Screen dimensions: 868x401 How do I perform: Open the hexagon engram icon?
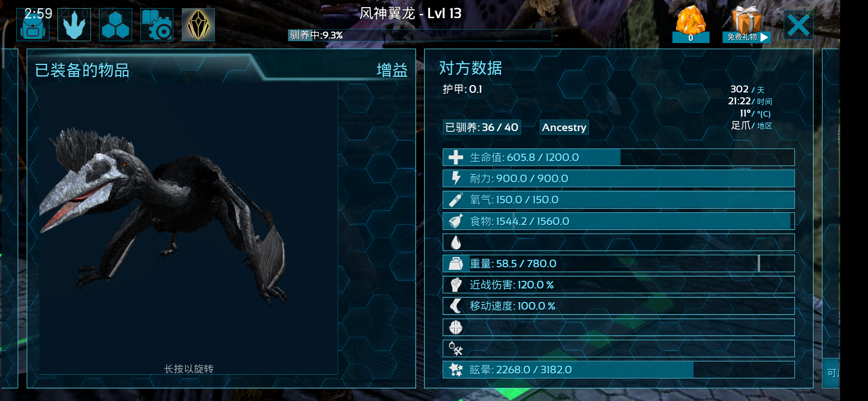[115, 25]
